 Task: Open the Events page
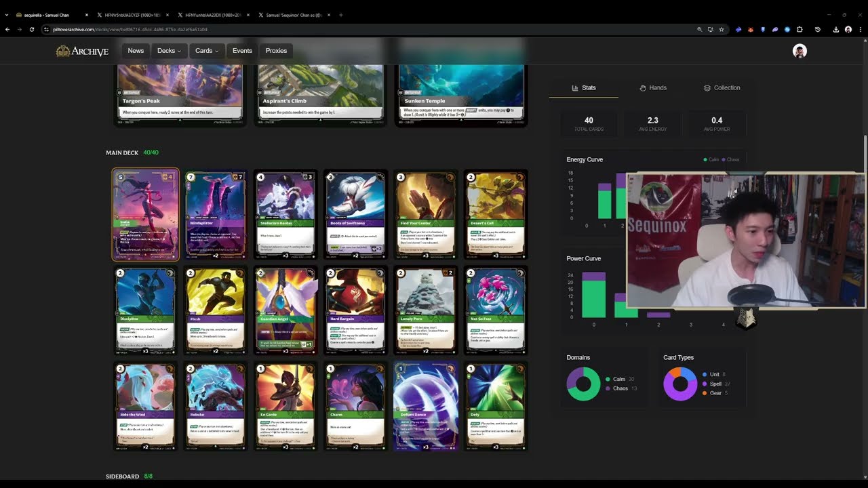[242, 51]
